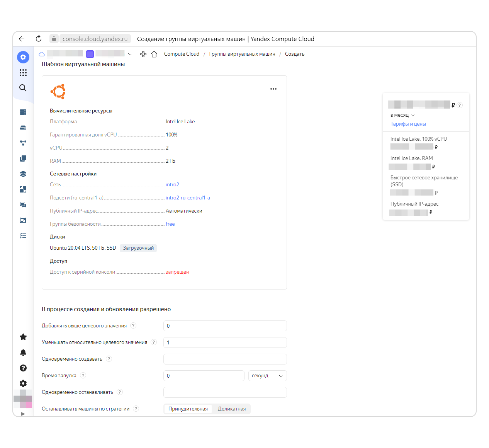Image resolution: width=489 pixels, height=448 pixels.
Task: Click the lock icon beside the URL
Action: tap(54, 39)
